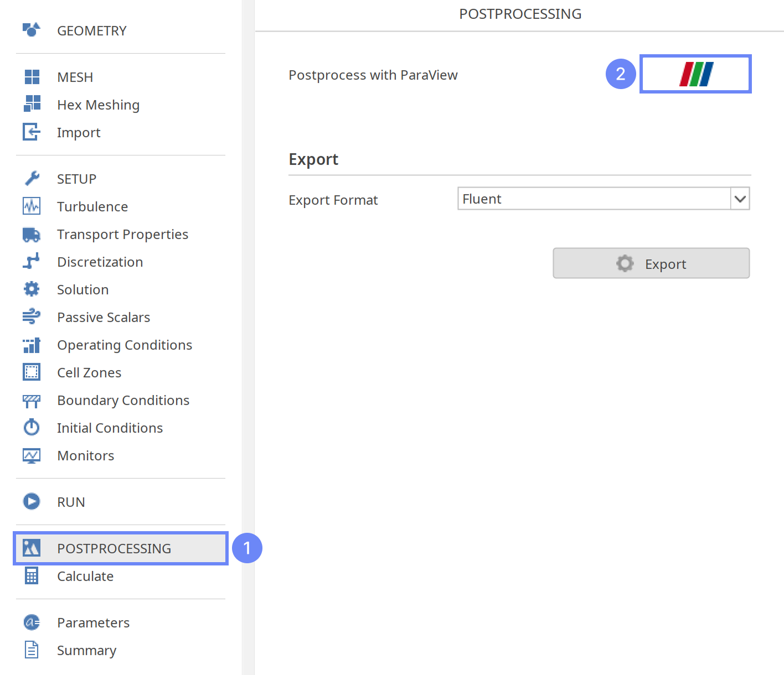Go to the MESH panel
Screen dimensions: 784x675
point(75,77)
